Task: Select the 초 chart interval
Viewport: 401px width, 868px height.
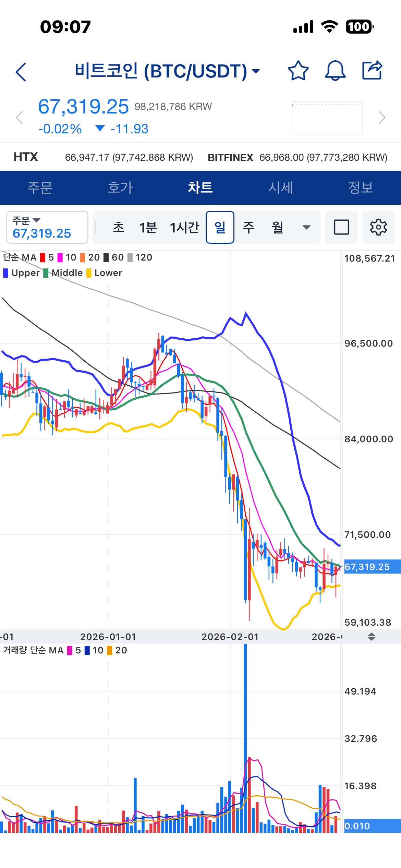Action: pos(119,227)
